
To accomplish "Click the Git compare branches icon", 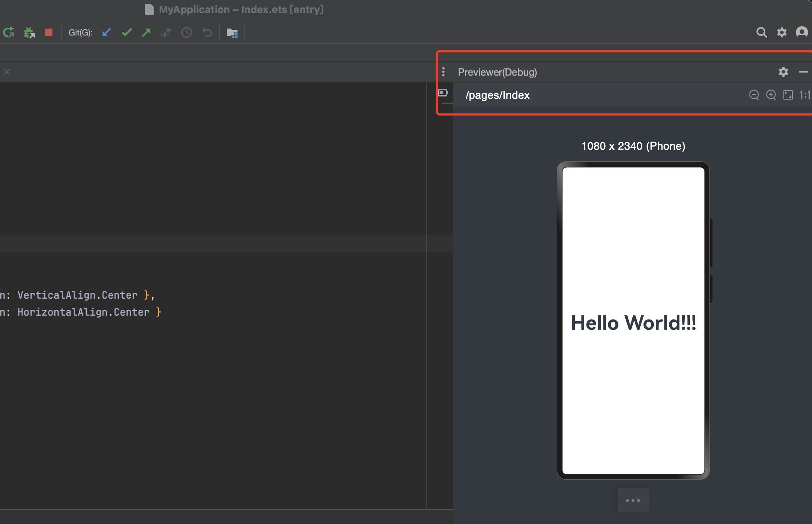I will coord(167,32).
